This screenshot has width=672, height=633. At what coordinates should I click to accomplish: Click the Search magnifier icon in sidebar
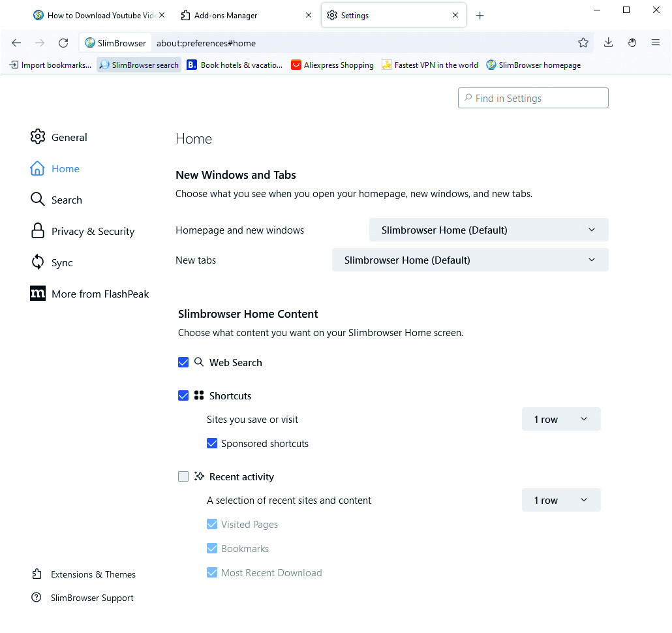click(x=38, y=199)
